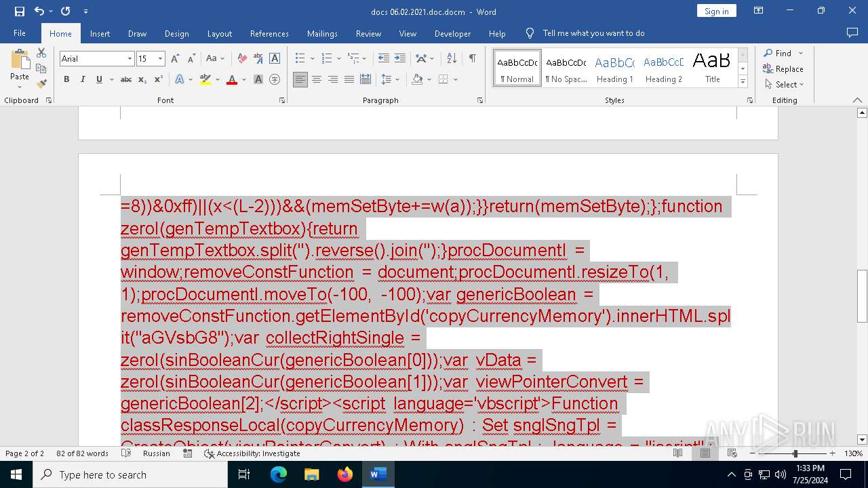Select the Format Painter brush icon
Screen dimensions: 868x488
41,84
